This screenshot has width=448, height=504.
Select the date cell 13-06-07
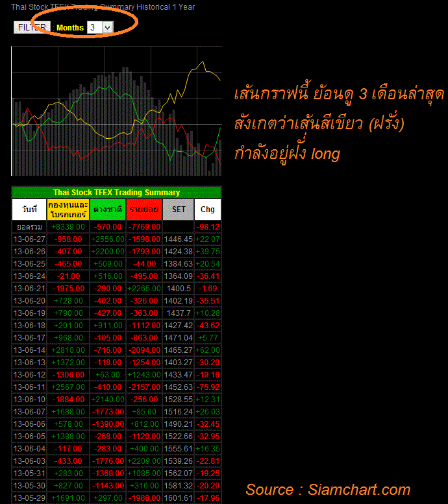29,412
